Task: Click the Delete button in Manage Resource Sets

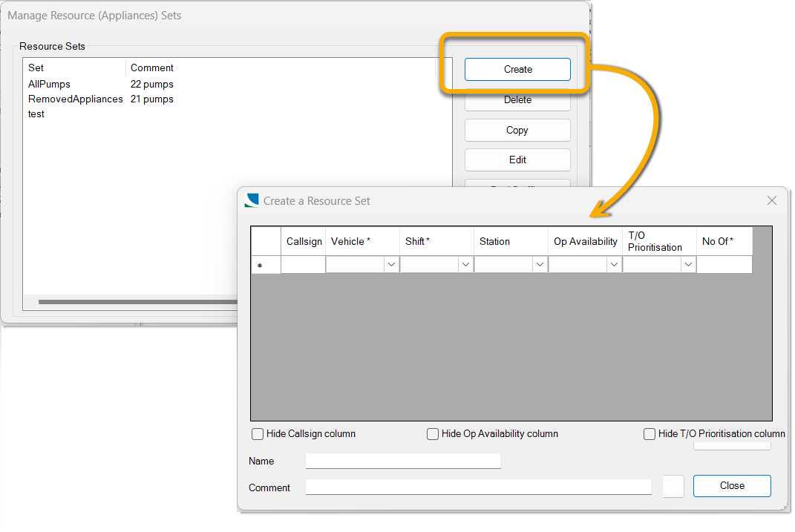Action: (x=517, y=100)
